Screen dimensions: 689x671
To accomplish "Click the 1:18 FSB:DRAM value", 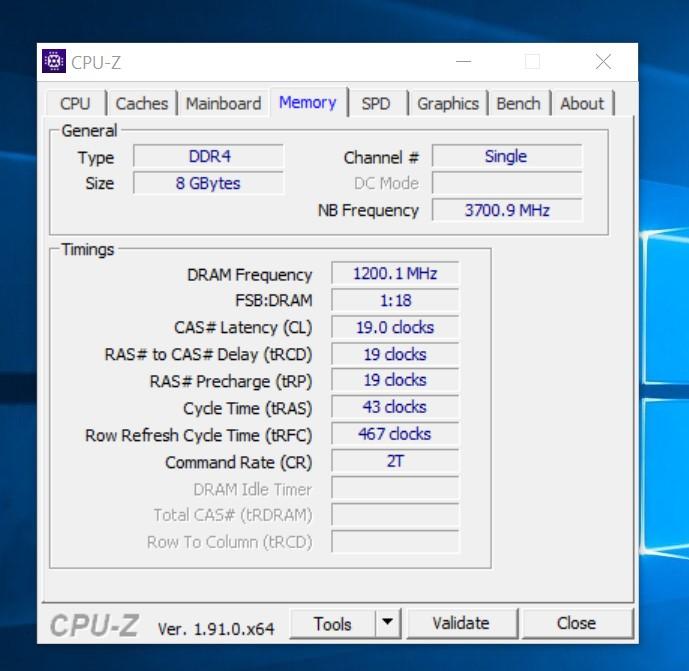I will [x=395, y=301].
